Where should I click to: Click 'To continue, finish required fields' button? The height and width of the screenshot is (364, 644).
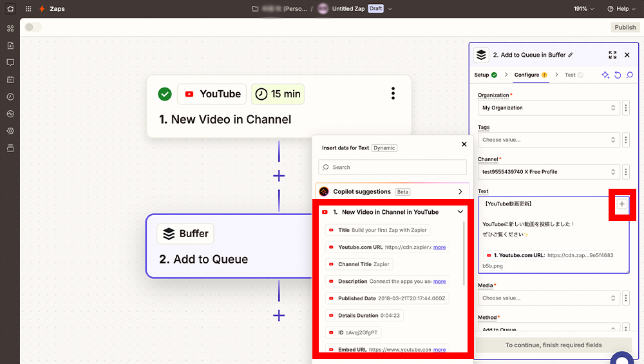click(553, 345)
